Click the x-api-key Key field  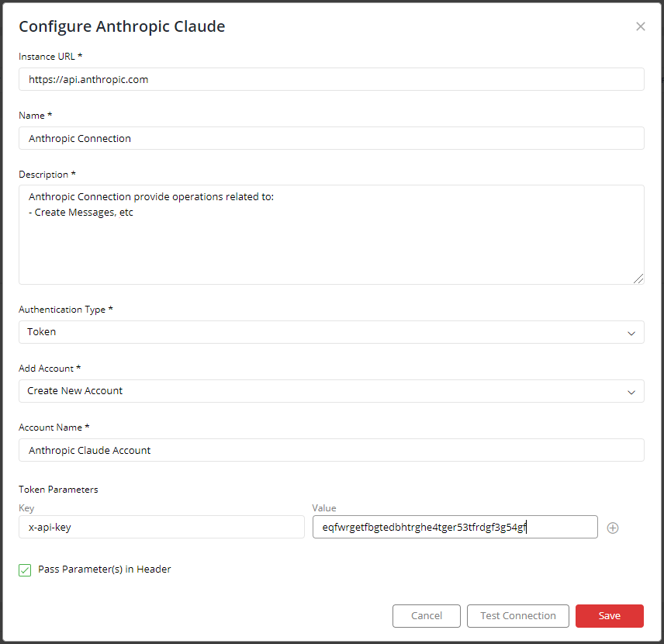(x=161, y=527)
